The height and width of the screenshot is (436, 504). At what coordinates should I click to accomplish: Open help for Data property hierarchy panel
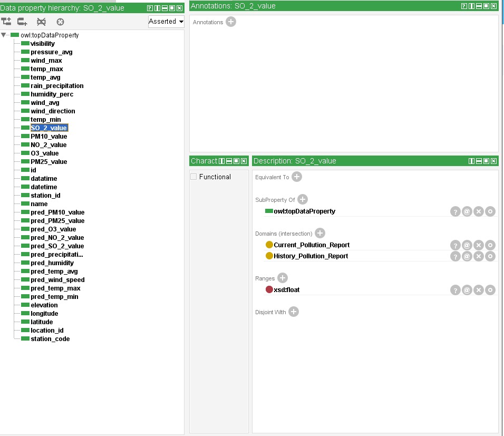click(150, 8)
